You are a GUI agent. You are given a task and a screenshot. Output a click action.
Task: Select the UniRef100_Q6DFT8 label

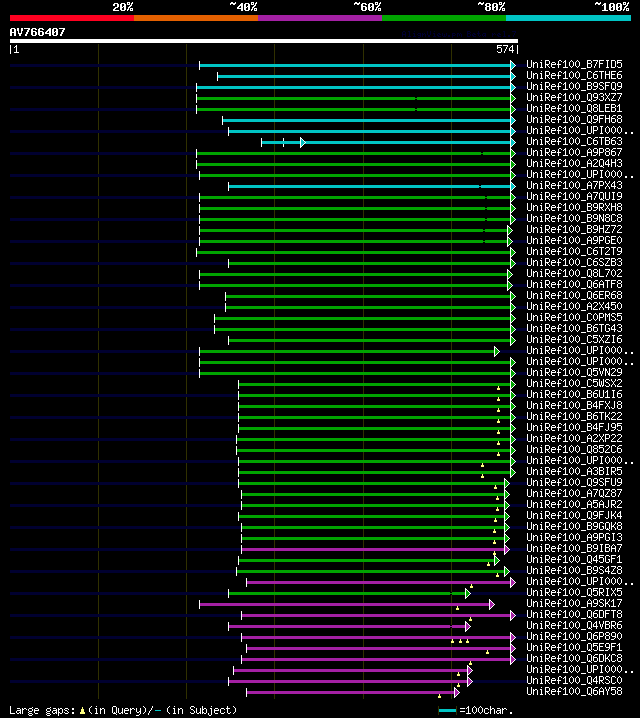[x=574, y=614]
